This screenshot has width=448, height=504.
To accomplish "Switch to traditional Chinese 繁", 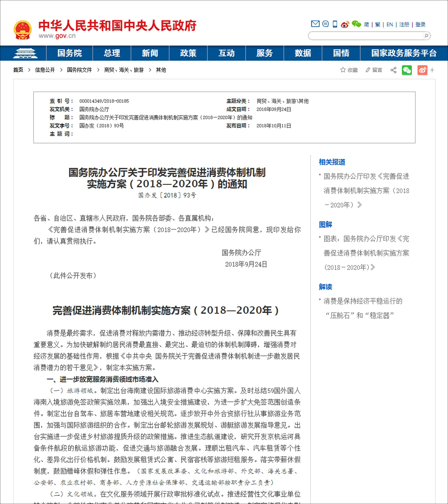I will [x=378, y=24].
